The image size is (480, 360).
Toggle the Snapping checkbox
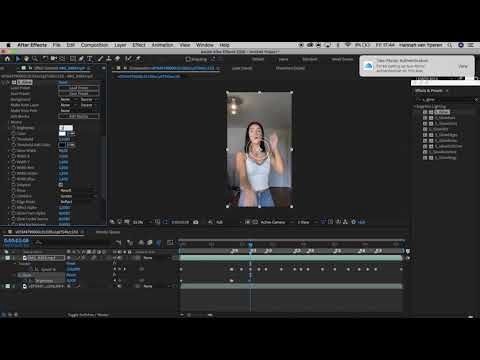coord(188,59)
